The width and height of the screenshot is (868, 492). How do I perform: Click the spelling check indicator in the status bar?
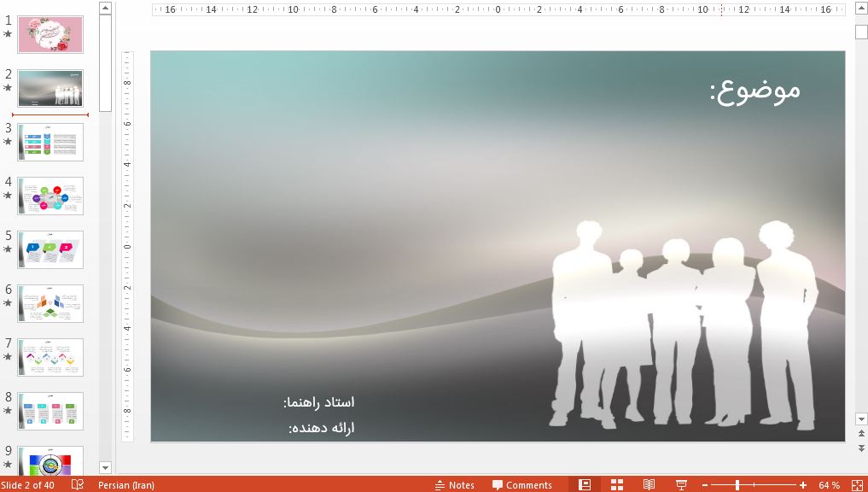tap(75, 484)
